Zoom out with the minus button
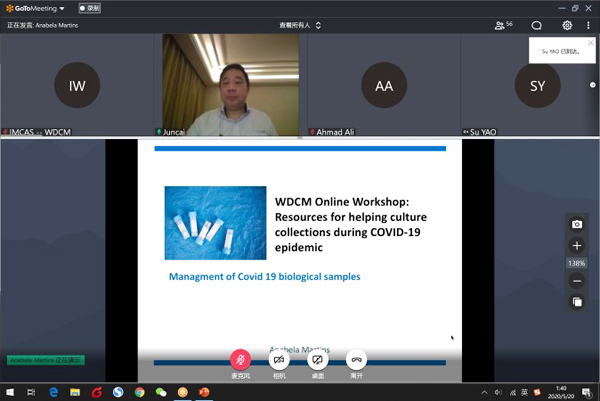This screenshot has height=401, width=600. tap(577, 281)
